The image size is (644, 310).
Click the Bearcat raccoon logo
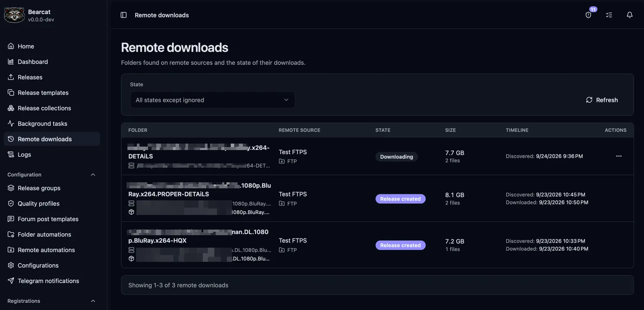coord(14,15)
